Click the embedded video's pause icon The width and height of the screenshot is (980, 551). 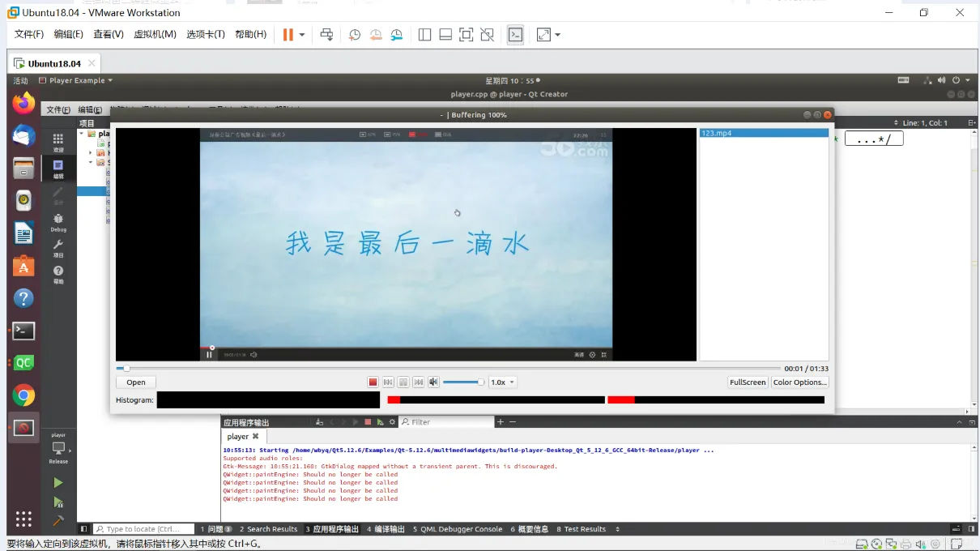pyautogui.click(x=209, y=354)
